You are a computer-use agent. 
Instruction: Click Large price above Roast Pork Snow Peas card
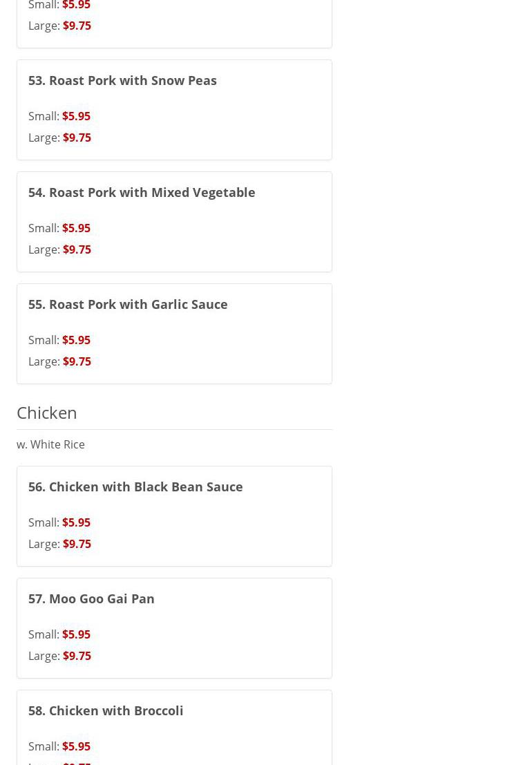coord(77,26)
